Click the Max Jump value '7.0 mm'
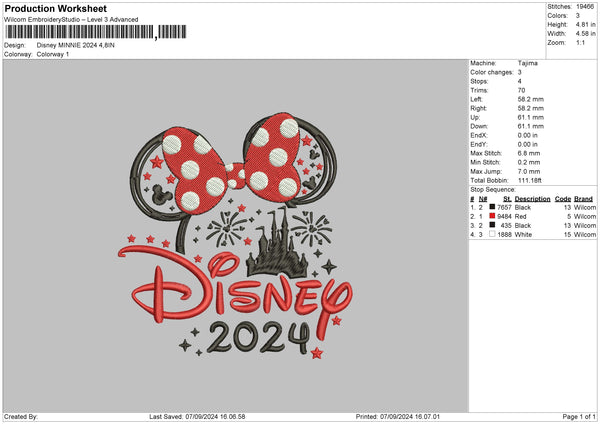This screenshot has width=600, height=424. (x=529, y=171)
